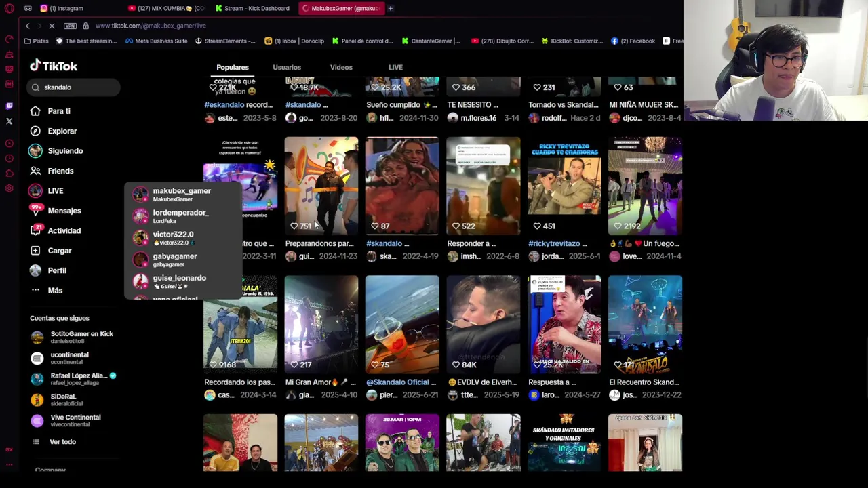868x488 pixels.
Task: Select the LIVE search tab
Action: pyautogui.click(x=395, y=67)
